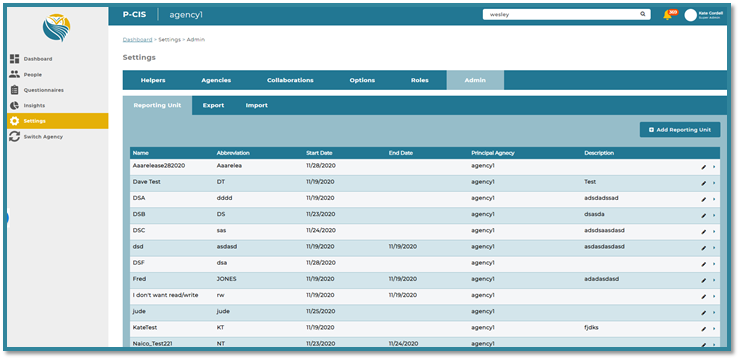Switch to the Helpers tab
The image size is (740, 360).
(153, 80)
